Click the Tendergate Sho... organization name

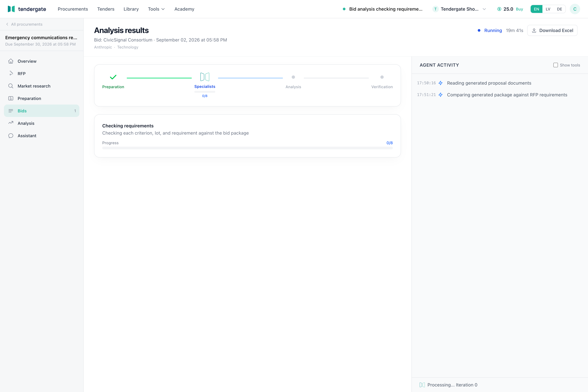[x=459, y=9]
